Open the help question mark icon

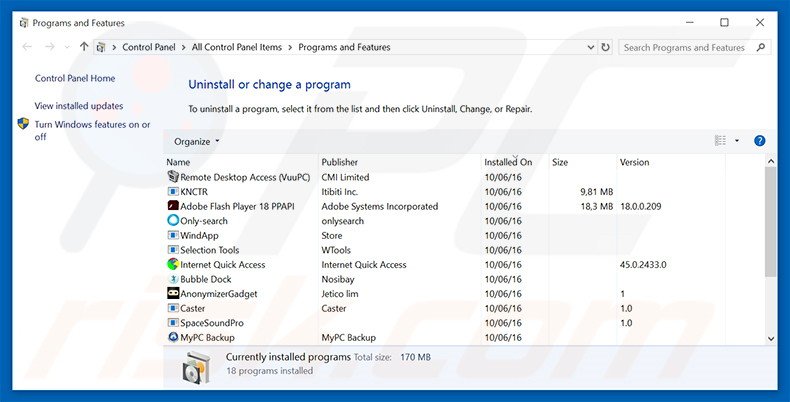(x=759, y=141)
